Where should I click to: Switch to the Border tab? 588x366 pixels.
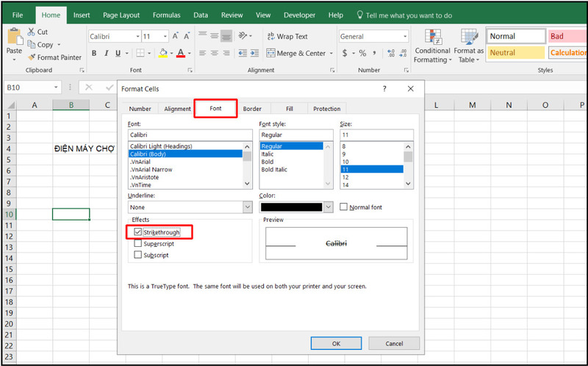pos(252,109)
